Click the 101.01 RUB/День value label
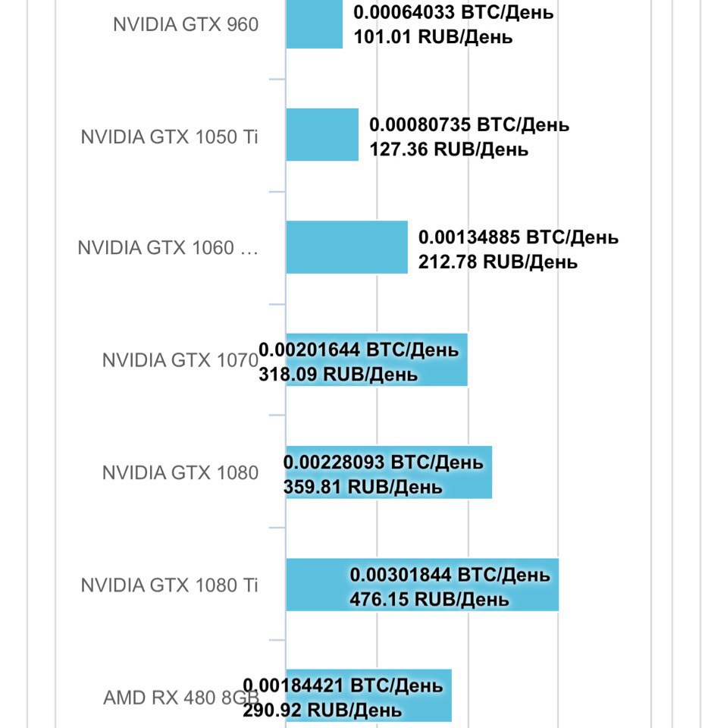This screenshot has width=727, height=728. point(433,36)
